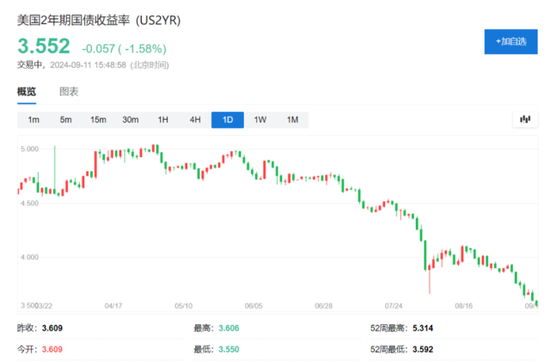The width and height of the screenshot is (550, 362).
Task: Click the title 美国2年期国债收益率 (US2YR)
Action: (99, 20)
